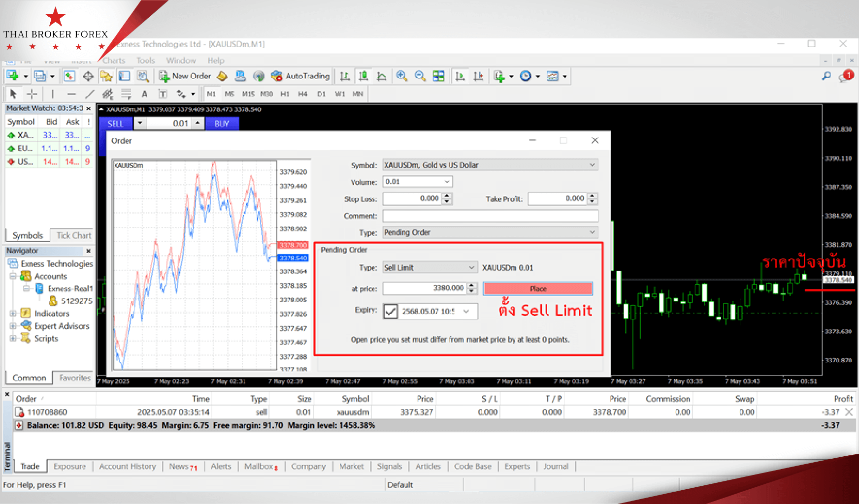Open MetaEditor with the yellow book icon

click(x=222, y=76)
